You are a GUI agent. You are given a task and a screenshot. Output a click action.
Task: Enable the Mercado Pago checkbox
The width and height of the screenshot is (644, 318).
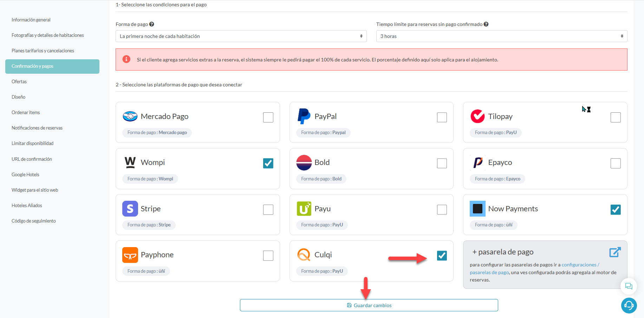coord(268,117)
